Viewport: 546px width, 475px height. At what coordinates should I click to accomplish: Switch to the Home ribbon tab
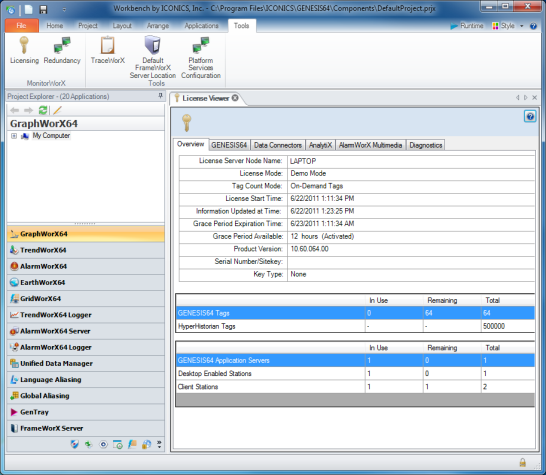tap(55, 26)
